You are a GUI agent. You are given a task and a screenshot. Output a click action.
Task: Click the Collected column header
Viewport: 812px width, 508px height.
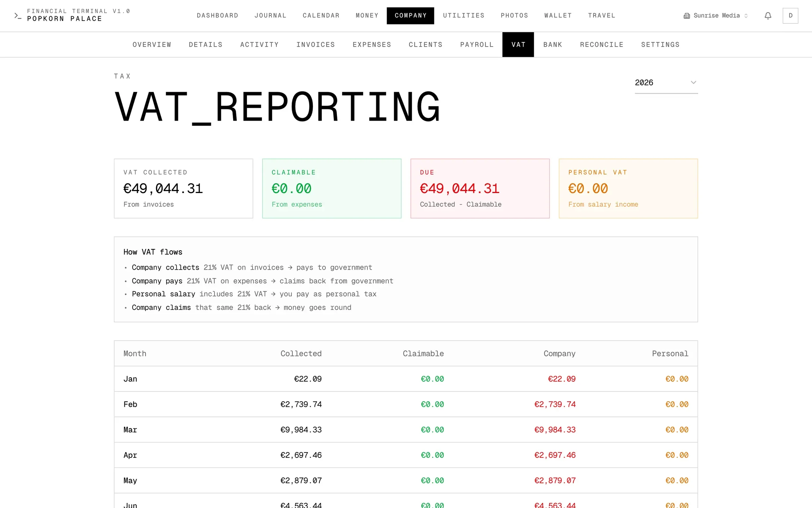tap(301, 354)
